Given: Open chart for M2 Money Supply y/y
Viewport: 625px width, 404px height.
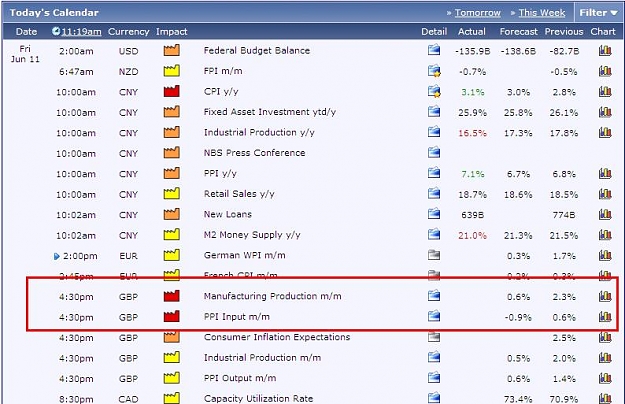Looking at the screenshot, I should pyautogui.click(x=605, y=235).
